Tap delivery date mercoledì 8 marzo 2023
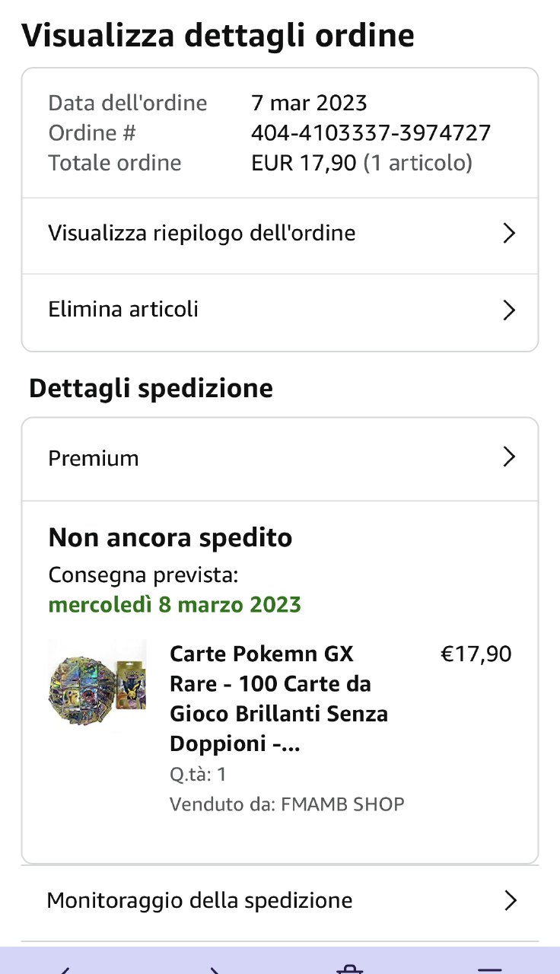Viewport: 560px width, 974px height. 175,605
